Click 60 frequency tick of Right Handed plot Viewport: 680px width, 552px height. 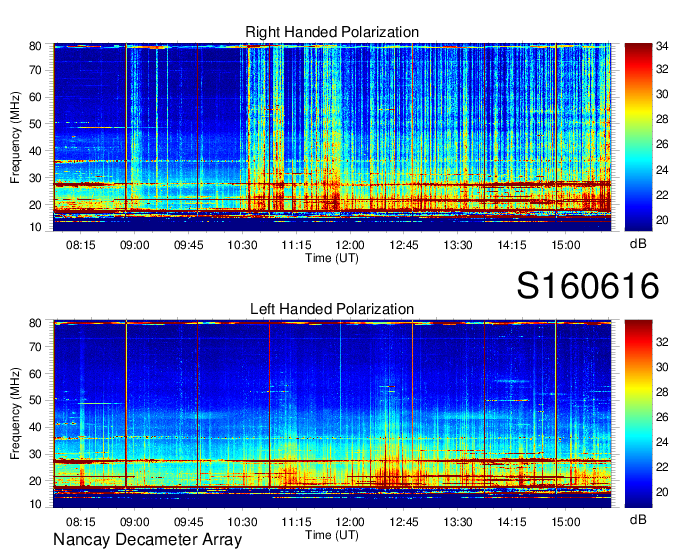pos(35,97)
